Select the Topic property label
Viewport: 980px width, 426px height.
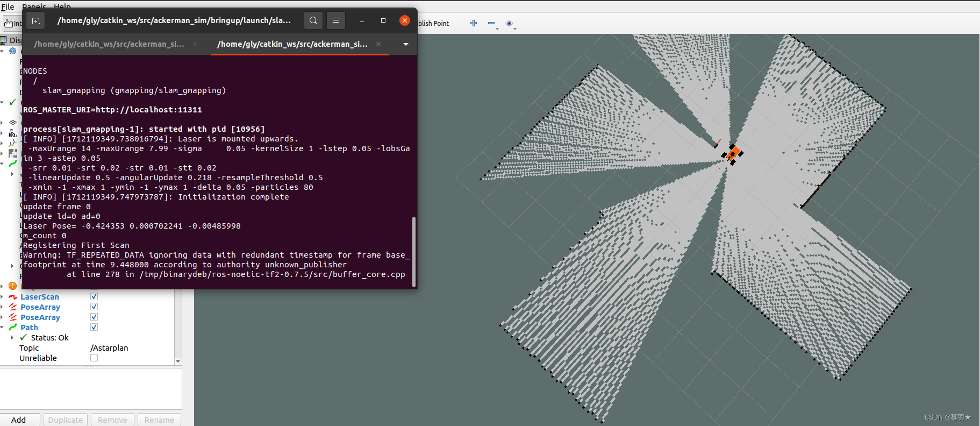click(x=29, y=347)
